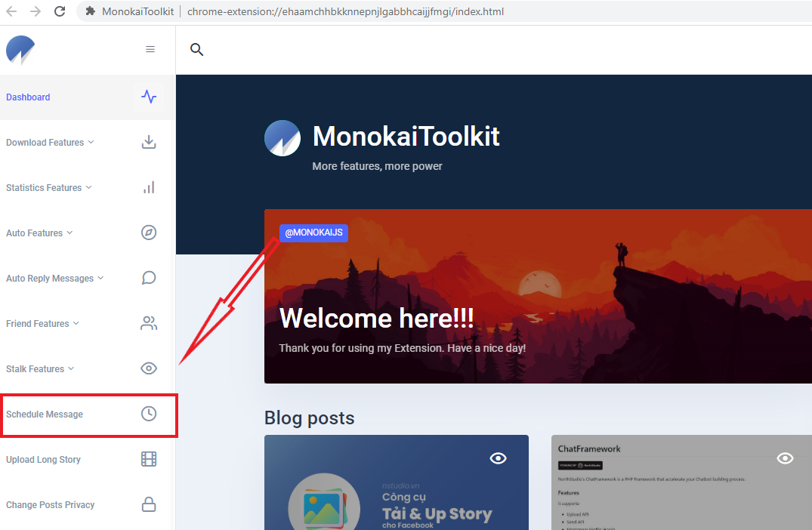Click the Download Features download icon

149,142
